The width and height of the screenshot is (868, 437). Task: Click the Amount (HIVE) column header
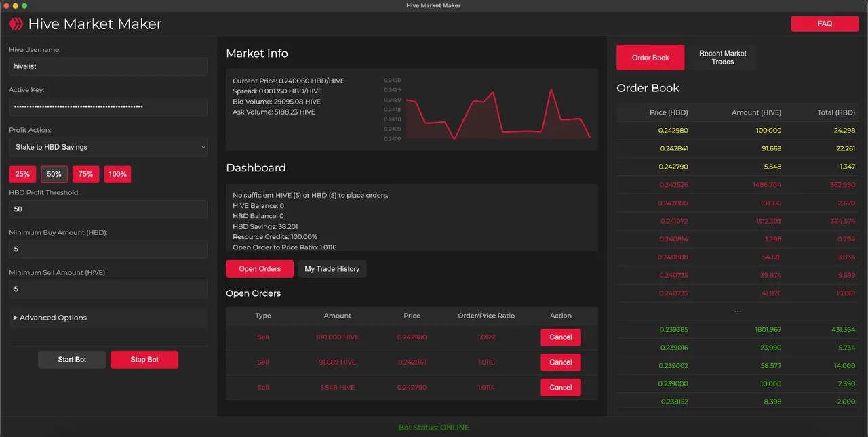point(757,112)
